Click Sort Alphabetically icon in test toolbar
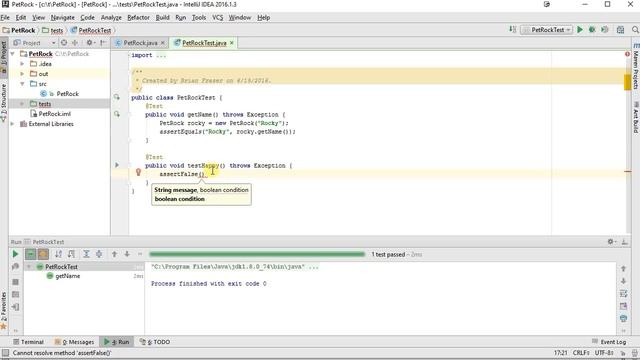Image resolution: width=640 pixels, height=360 pixels. [58, 254]
